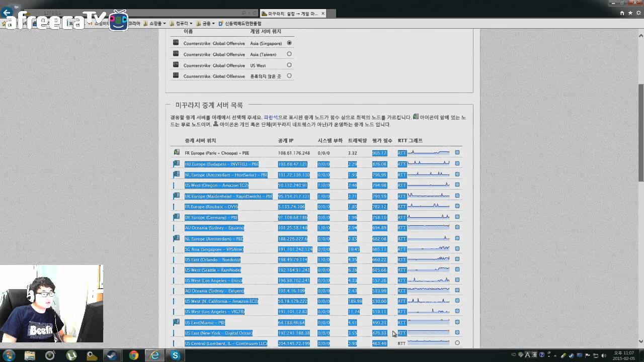
Task: Switch to Internet Explorer taskbar icon
Action: click(x=155, y=355)
